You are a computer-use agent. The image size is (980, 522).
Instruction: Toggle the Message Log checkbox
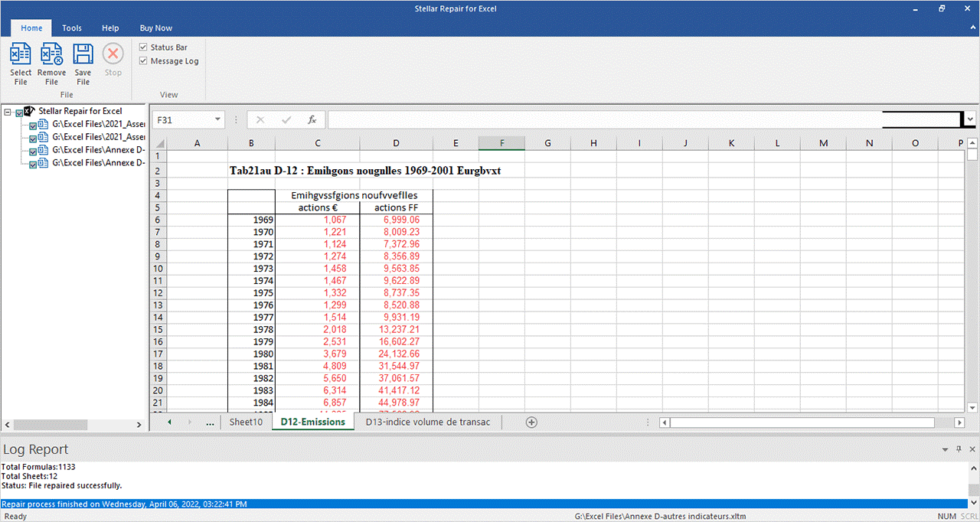(144, 61)
